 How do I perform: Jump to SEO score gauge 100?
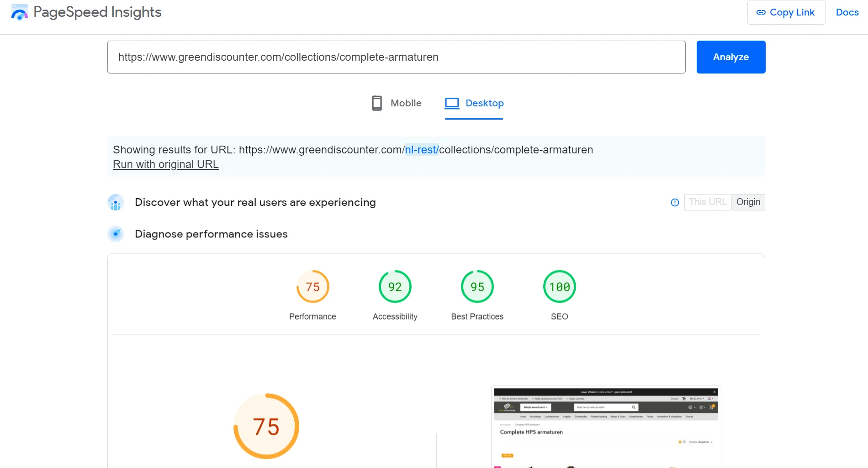(x=560, y=287)
